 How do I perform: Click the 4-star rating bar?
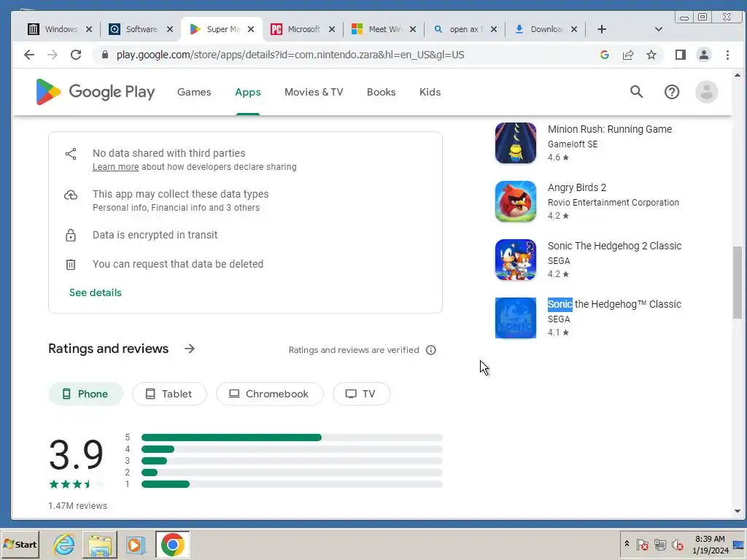pos(292,449)
